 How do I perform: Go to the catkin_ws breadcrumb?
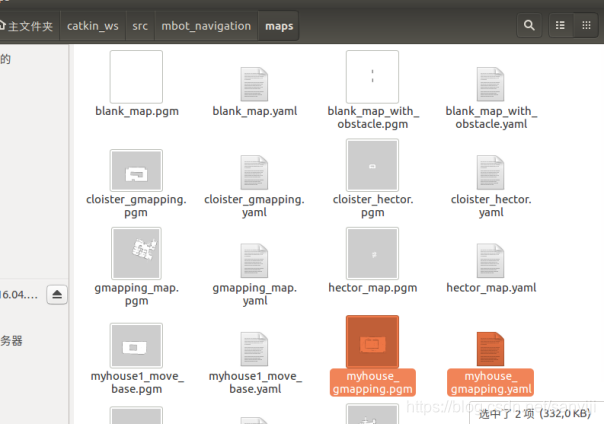pyautogui.click(x=93, y=26)
